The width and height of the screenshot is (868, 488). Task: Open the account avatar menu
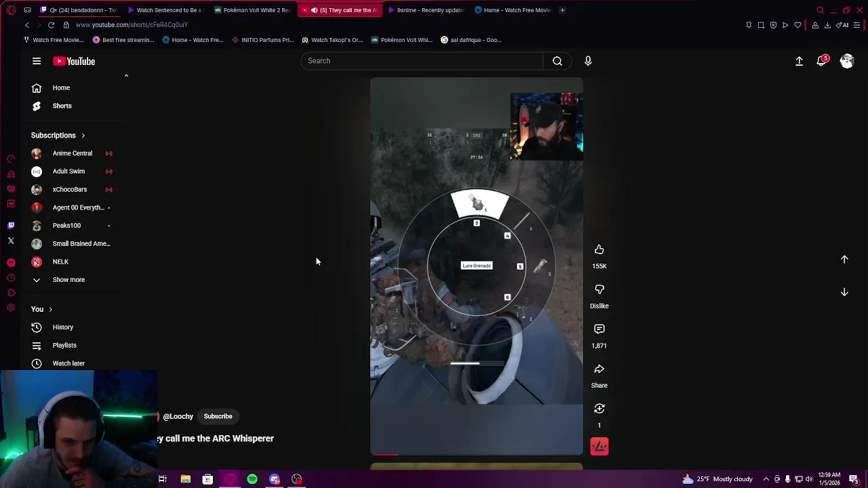pos(846,61)
